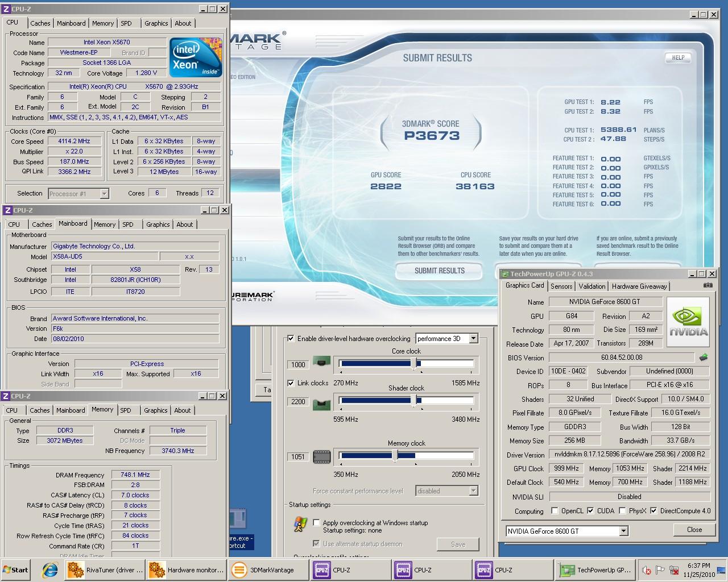Toggle the CUDA checkbox in GPU-Z
The height and width of the screenshot is (582, 728).
click(x=590, y=510)
